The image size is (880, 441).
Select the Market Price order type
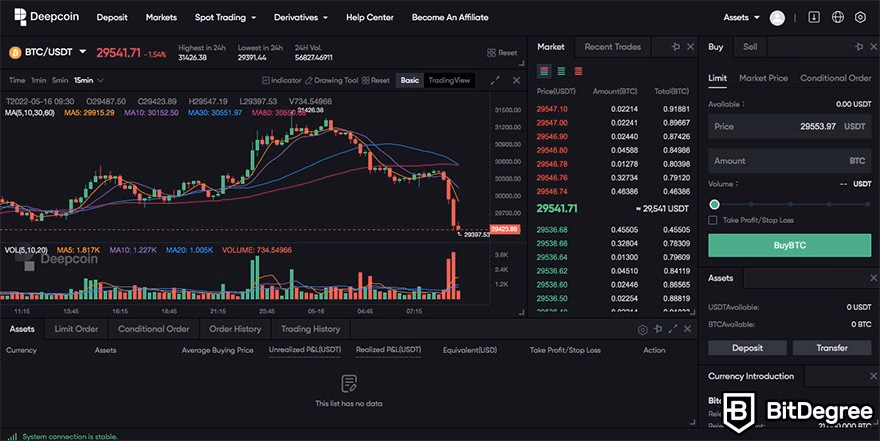pyautogui.click(x=763, y=78)
